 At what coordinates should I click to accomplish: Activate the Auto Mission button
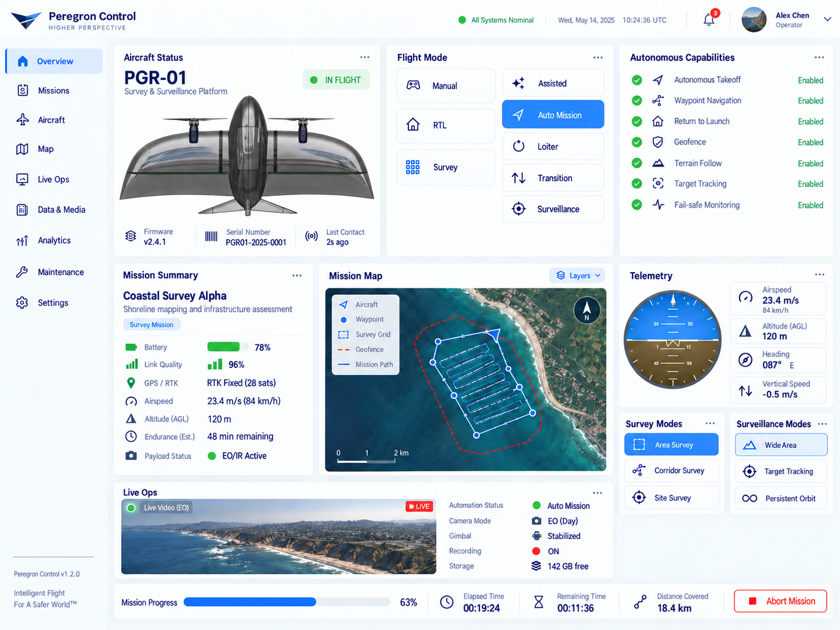pos(553,114)
